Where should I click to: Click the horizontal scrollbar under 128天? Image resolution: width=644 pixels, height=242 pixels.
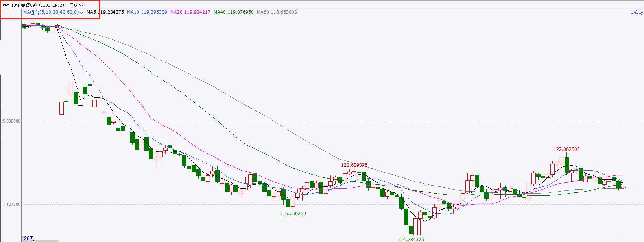[40, 241]
